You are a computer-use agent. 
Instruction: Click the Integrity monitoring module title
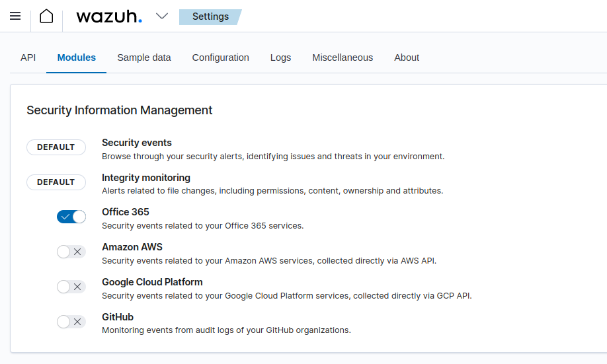(x=146, y=178)
